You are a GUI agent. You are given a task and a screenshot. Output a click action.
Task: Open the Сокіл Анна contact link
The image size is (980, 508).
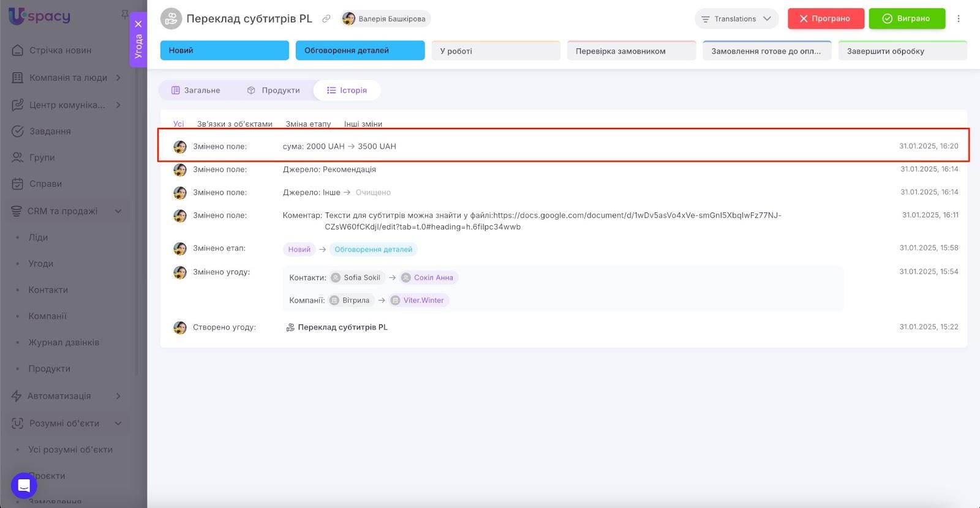pyautogui.click(x=433, y=278)
